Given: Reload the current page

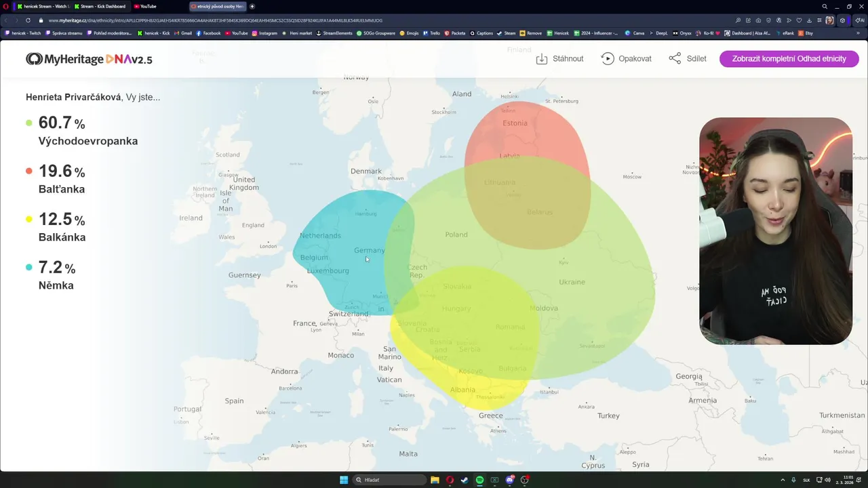Looking at the screenshot, I should pos(28,20).
